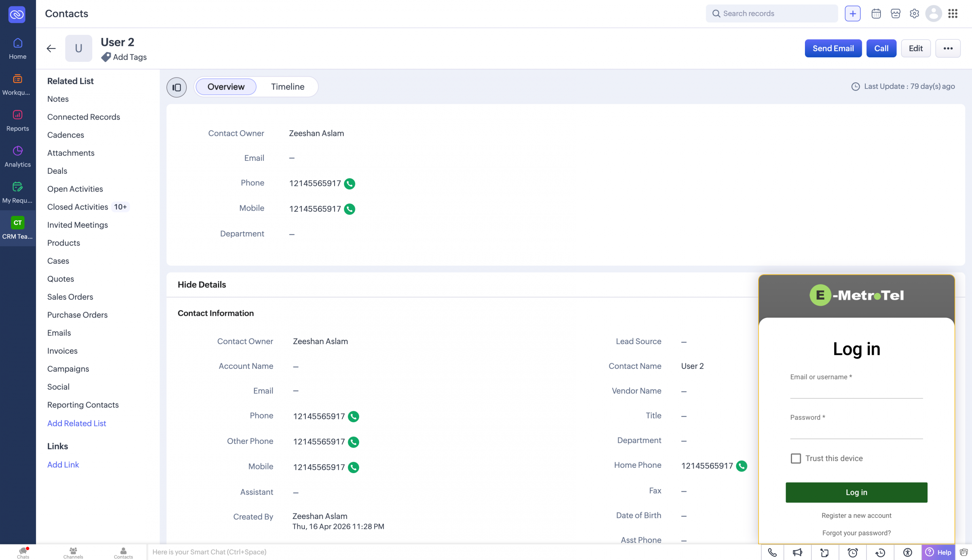Click the 'Thu, 16 Apr 2026 11:28 PM' created date
The height and width of the screenshot is (560, 972).
click(x=338, y=527)
